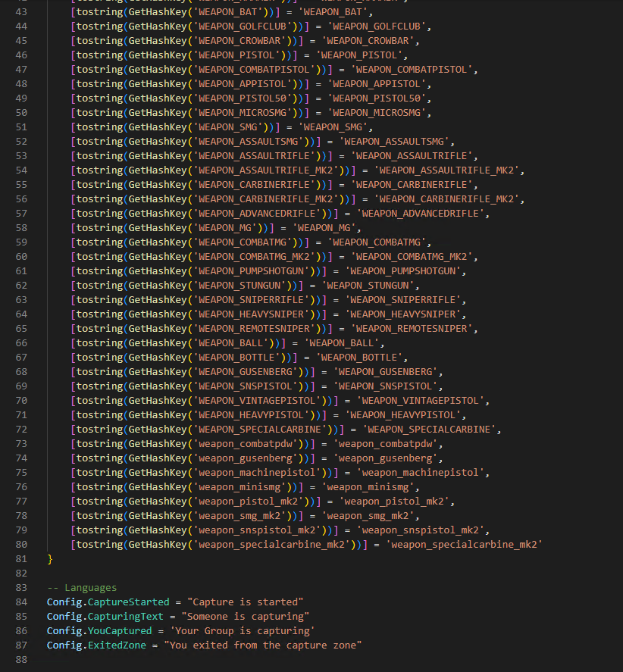Click the string "Capture is started"
623x672 pixels.
[x=246, y=602]
